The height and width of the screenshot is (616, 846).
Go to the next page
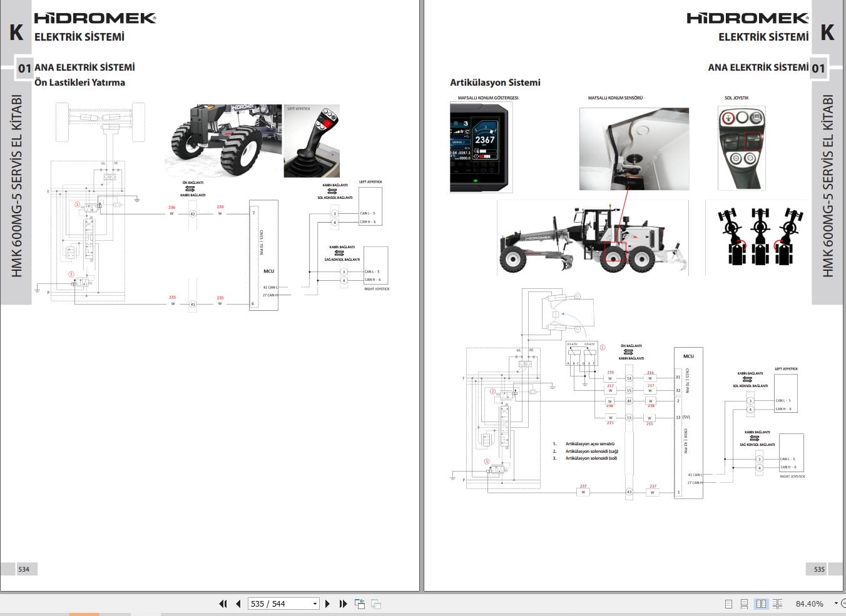[327, 603]
